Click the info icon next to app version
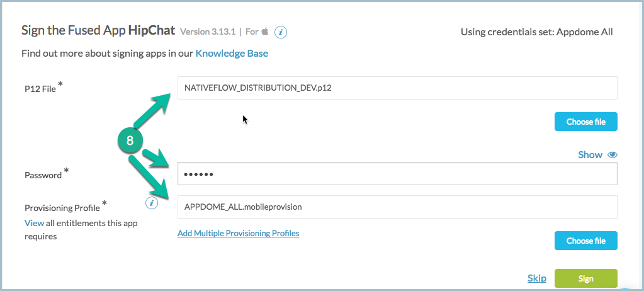 (x=281, y=32)
